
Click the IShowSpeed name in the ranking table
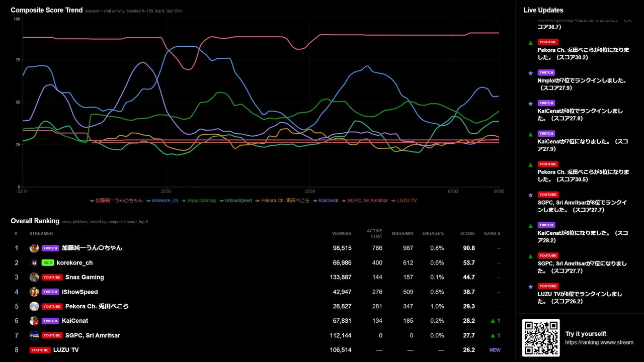tap(80, 292)
